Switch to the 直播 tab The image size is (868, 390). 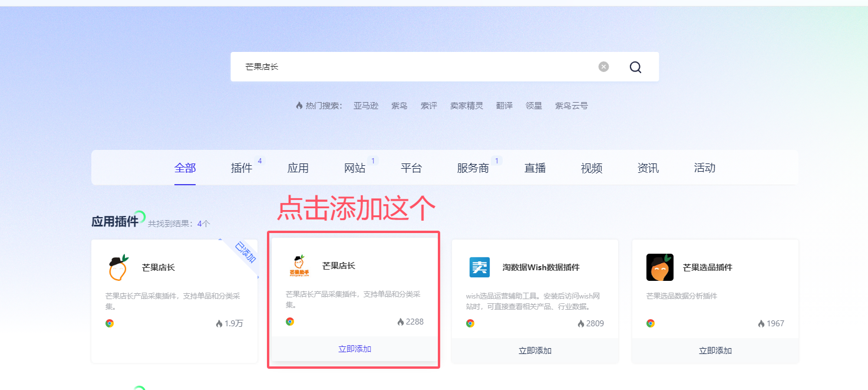tap(535, 168)
